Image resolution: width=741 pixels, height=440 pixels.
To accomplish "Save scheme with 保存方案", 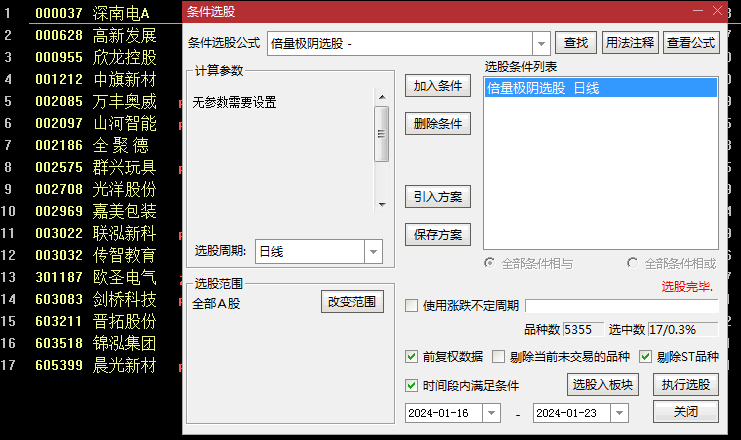I will coord(438,234).
